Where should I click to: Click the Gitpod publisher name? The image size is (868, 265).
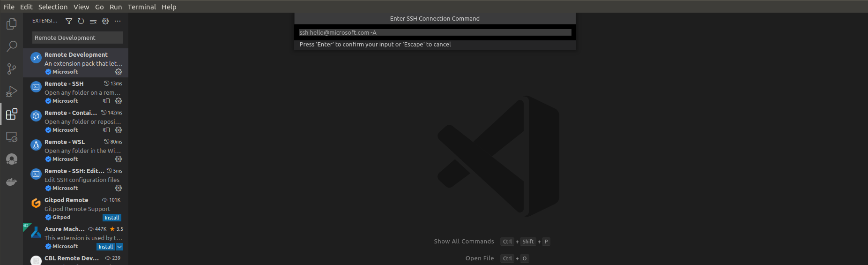[x=61, y=218]
